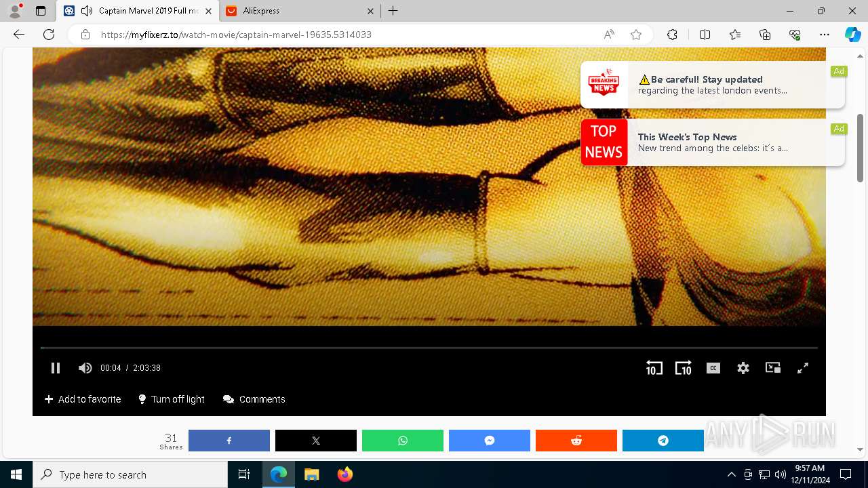This screenshot has height=488, width=868.
Task: Open a new browser tab
Action: point(393,11)
